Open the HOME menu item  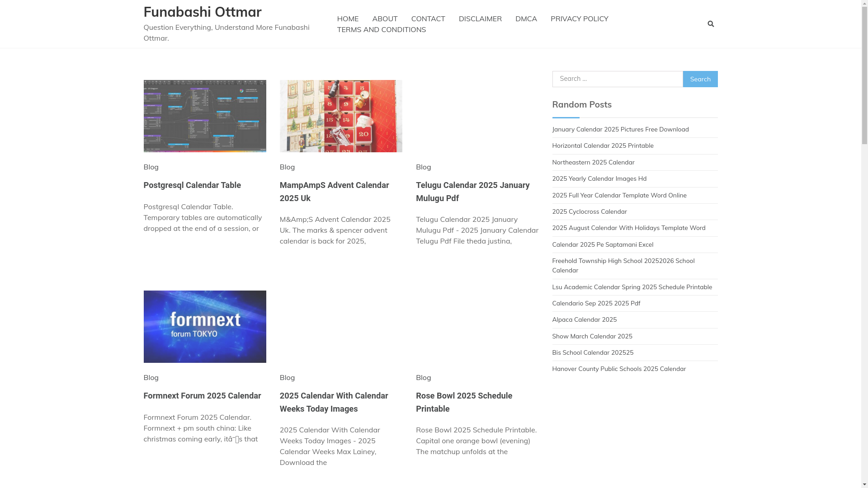[x=348, y=19]
